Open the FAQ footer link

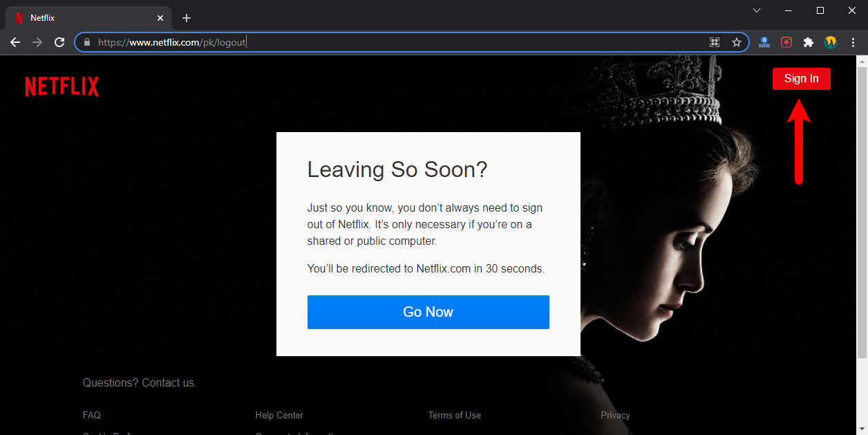click(91, 416)
